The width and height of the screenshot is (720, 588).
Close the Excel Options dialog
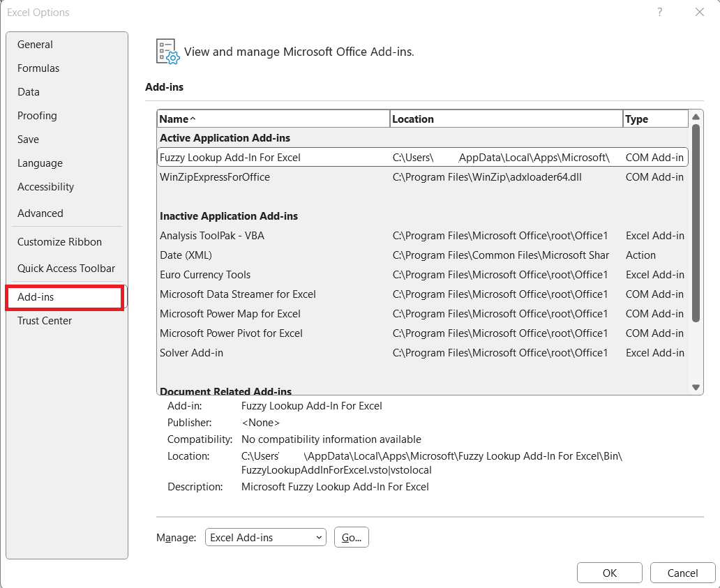click(699, 12)
